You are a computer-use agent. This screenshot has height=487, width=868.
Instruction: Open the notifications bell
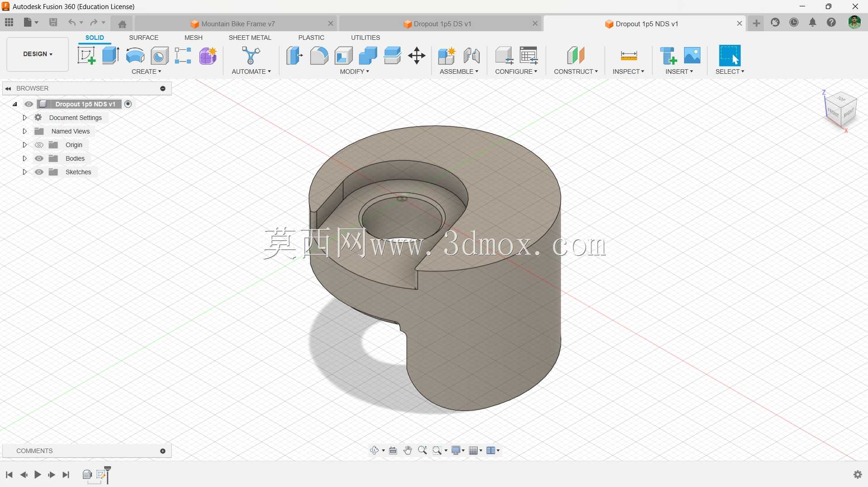[813, 23]
